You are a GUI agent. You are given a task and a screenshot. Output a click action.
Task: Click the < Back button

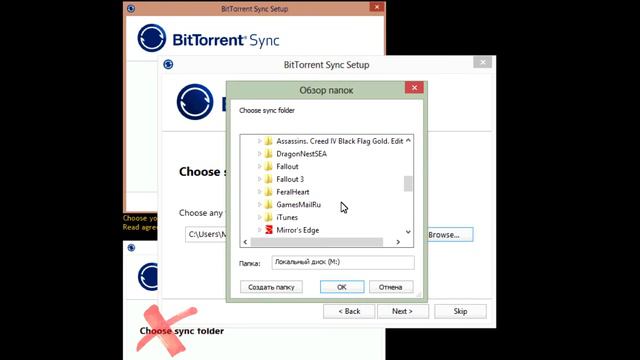(x=349, y=311)
